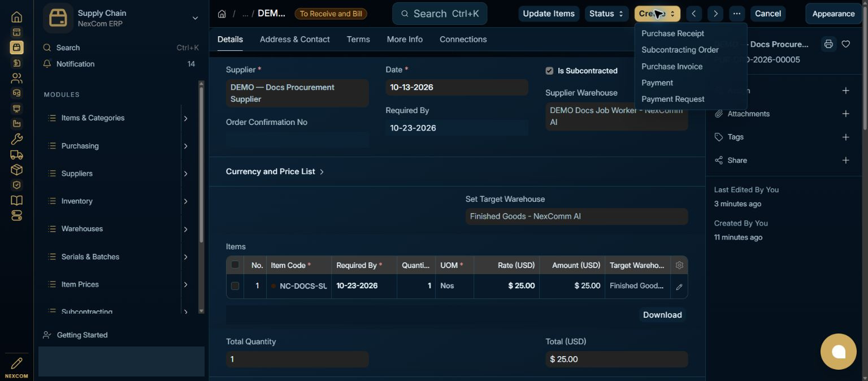Expand the Item Prices module
Screen dimensions: 868x381
coord(185,284)
